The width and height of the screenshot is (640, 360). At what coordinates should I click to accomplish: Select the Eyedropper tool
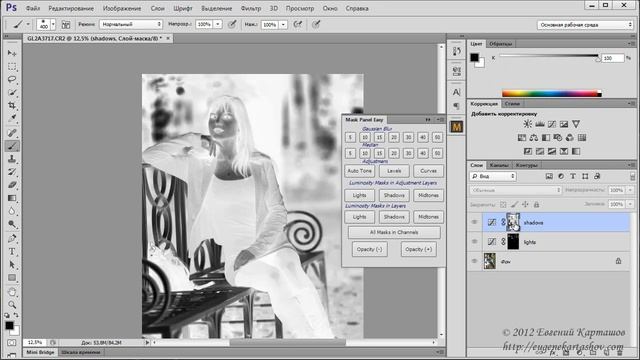click(12, 118)
